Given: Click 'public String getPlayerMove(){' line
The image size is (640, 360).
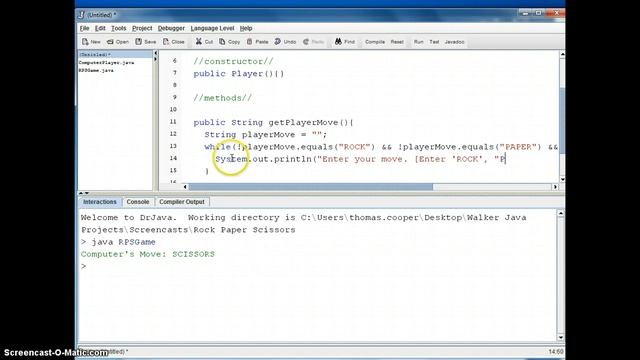Looking at the screenshot, I should (273, 122).
